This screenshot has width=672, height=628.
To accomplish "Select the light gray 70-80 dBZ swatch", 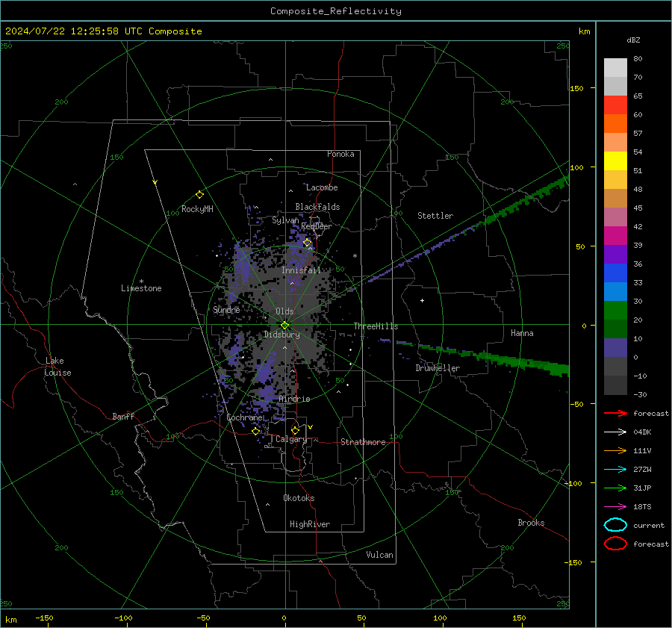I will pos(615,68).
